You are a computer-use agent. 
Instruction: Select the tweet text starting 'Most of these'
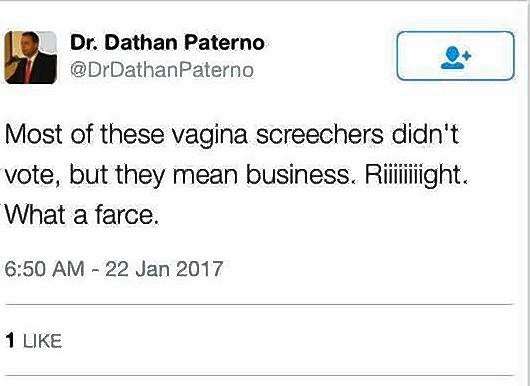pos(237,174)
